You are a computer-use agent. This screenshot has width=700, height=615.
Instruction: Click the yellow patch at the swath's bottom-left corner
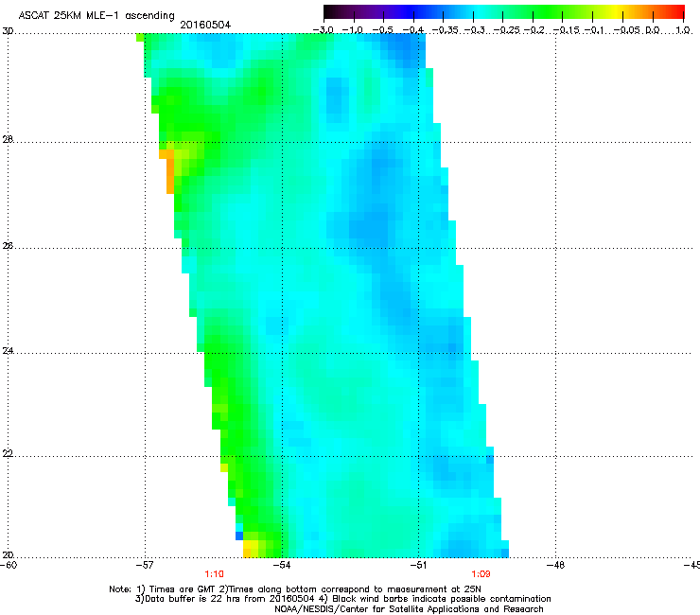pos(251,549)
